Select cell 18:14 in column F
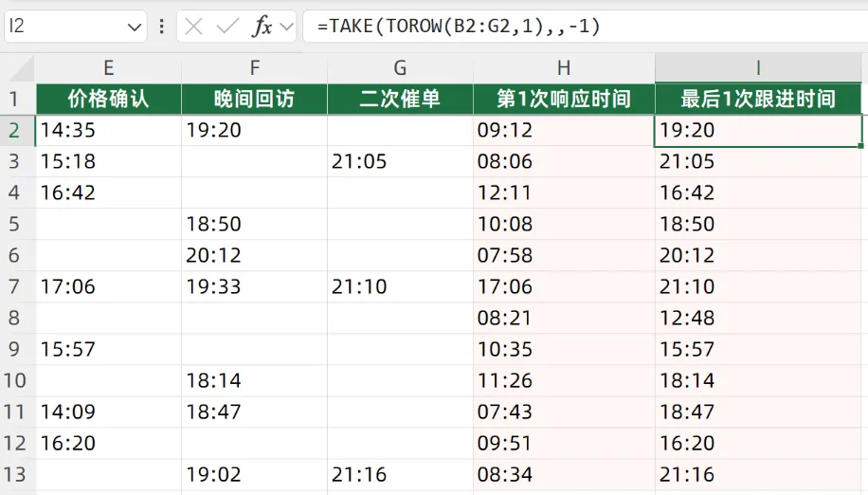This screenshot has height=495, width=868. pos(254,381)
